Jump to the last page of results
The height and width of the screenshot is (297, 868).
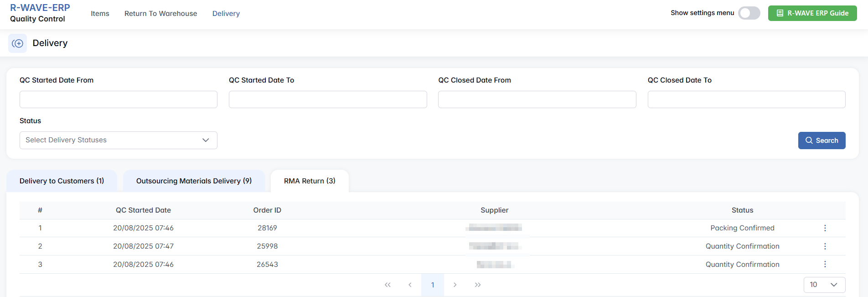(x=477, y=285)
